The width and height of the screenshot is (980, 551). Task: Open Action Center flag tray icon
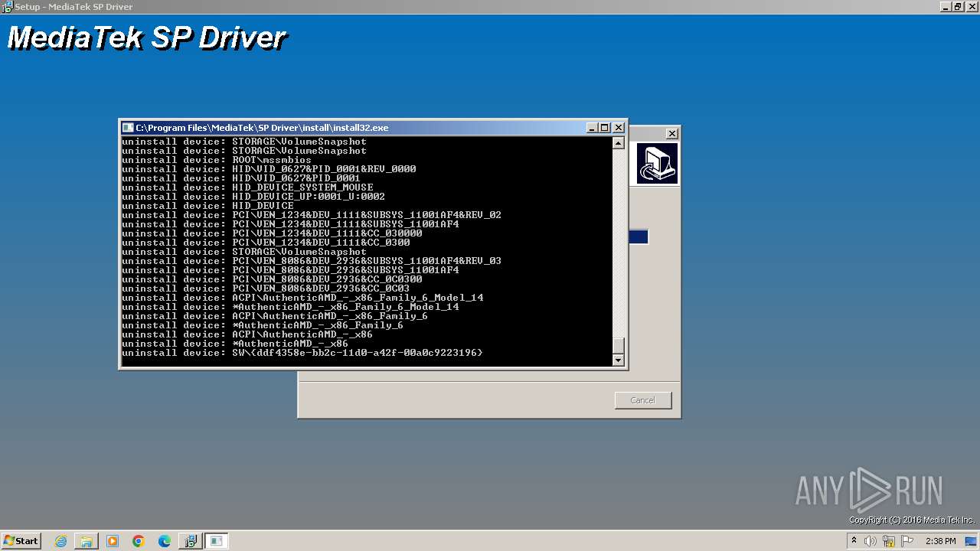(x=907, y=541)
